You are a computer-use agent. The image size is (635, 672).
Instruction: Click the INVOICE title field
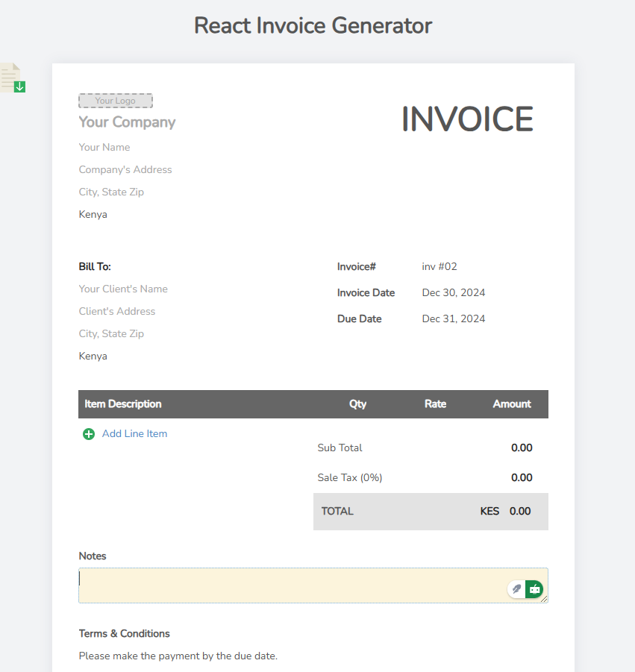467,120
